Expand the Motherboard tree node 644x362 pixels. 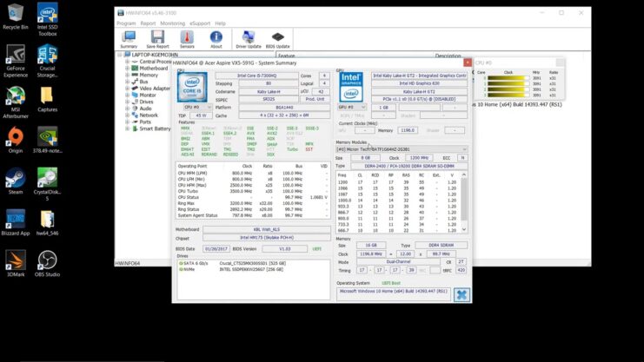(127, 68)
